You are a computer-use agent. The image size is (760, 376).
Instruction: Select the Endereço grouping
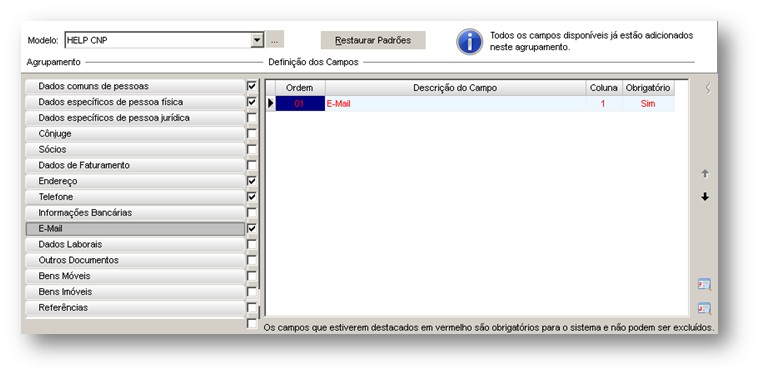coord(135,181)
